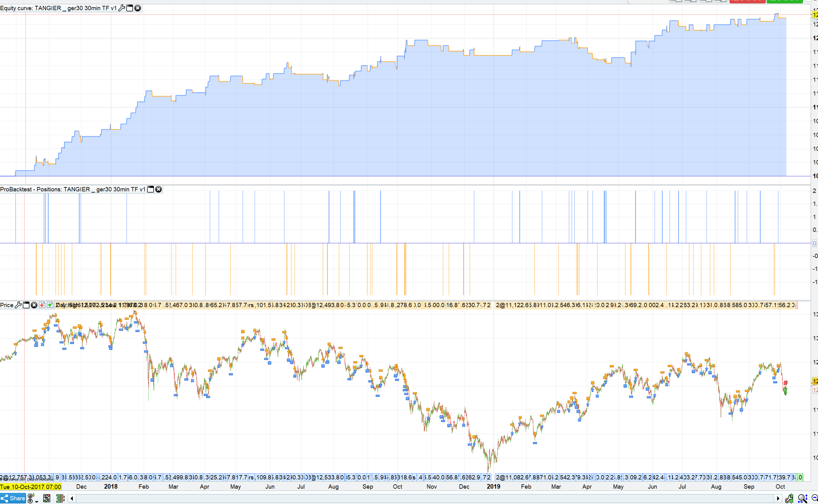818x504 pixels.
Task: Maximize the ProBacktest Positions panel window
Action: (151, 189)
